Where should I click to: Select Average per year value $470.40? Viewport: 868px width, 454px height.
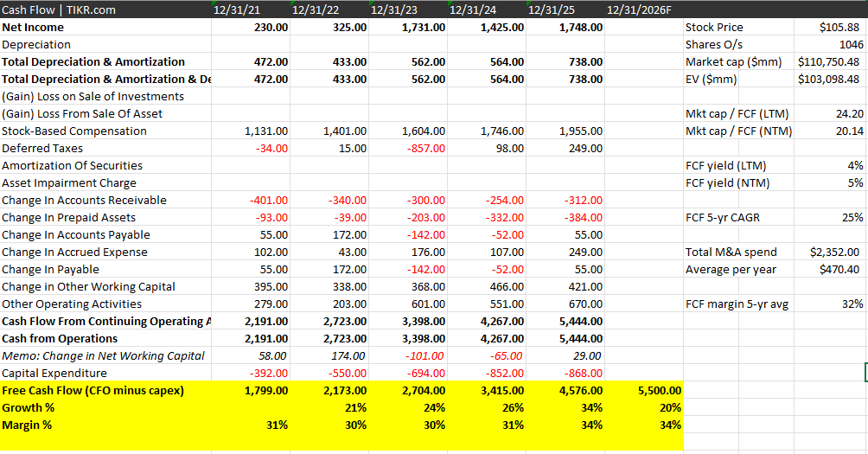(x=839, y=269)
